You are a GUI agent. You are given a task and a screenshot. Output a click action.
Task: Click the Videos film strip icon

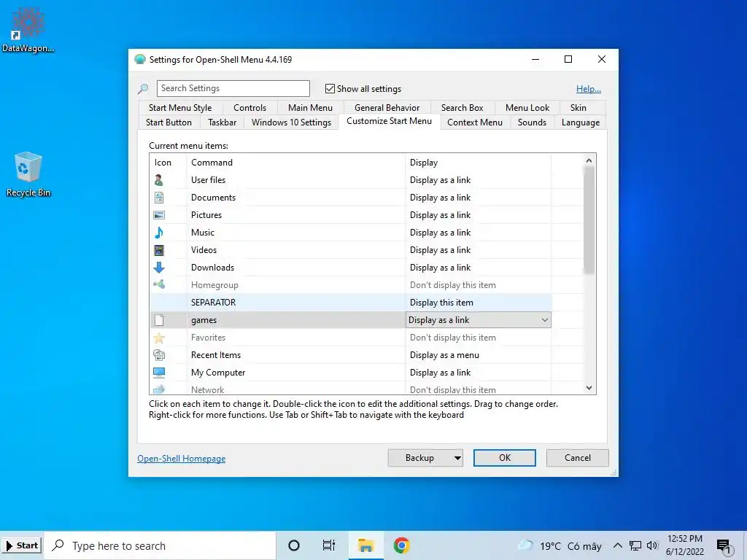(x=158, y=250)
